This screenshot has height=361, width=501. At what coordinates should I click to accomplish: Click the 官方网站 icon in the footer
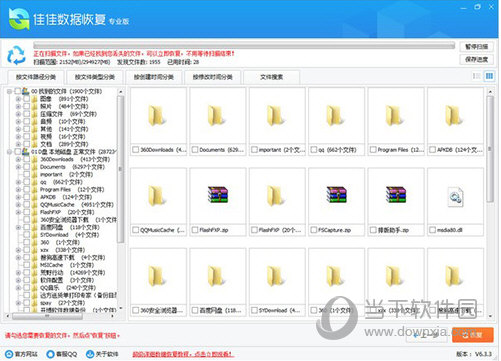point(9,354)
